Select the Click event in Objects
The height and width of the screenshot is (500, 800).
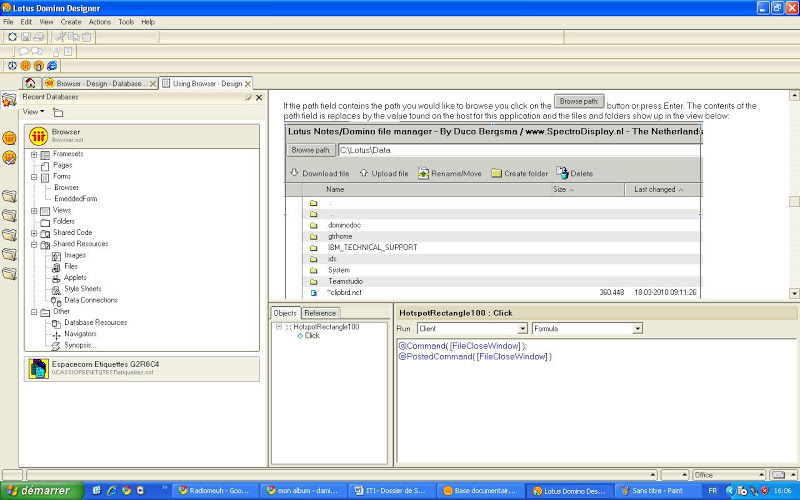[312, 336]
